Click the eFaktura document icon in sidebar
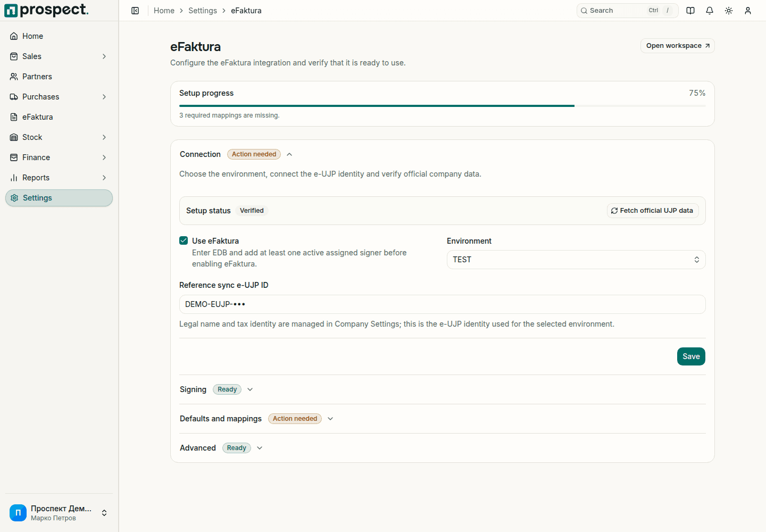766x532 pixels. tap(14, 117)
